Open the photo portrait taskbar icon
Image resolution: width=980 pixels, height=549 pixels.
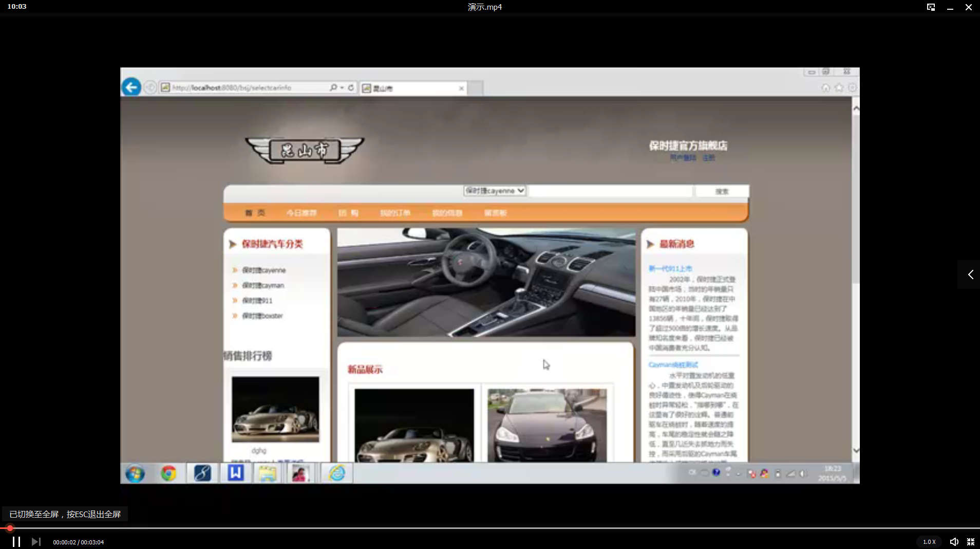(x=300, y=473)
